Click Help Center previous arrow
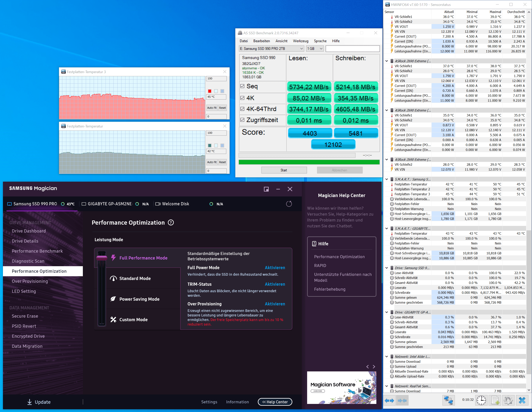This screenshot has height=412, width=532. click(x=367, y=366)
